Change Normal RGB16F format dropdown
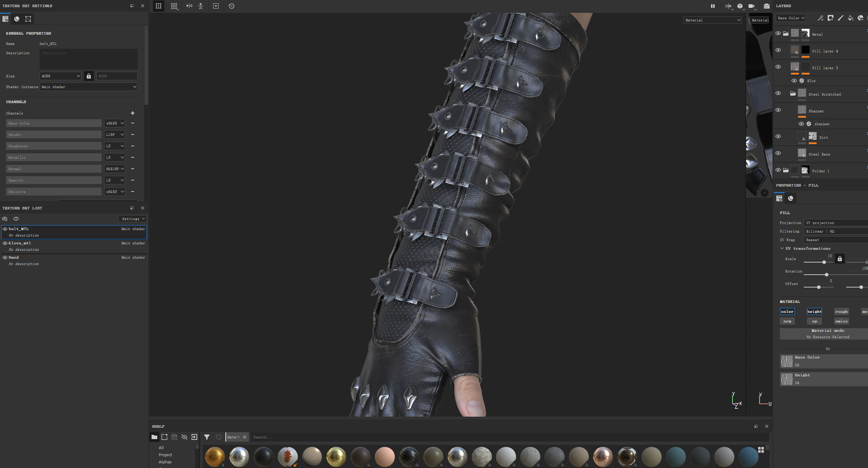Viewport: 868px width, 468px height. point(115,169)
